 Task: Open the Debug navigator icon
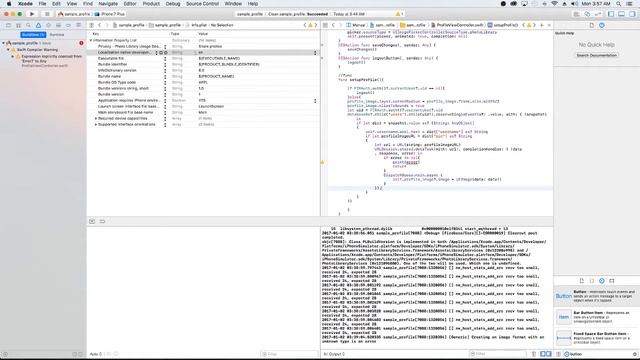click(58, 25)
